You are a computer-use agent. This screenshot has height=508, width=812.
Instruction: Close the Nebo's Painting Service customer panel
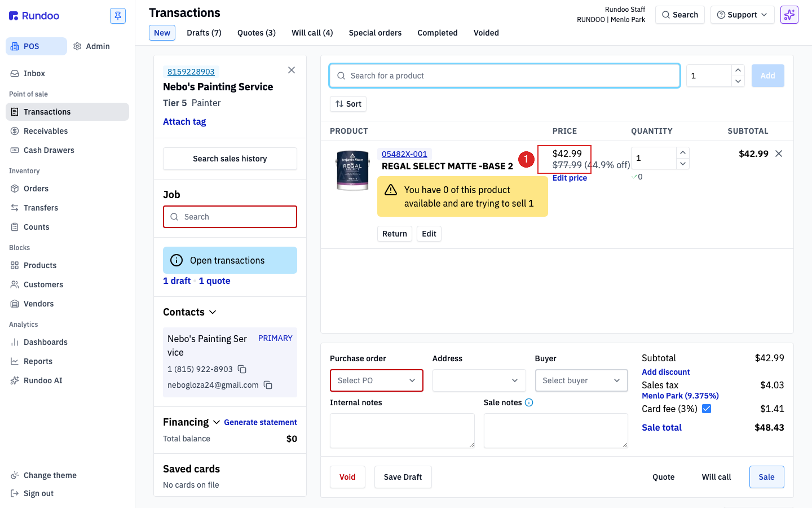point(292,70)
